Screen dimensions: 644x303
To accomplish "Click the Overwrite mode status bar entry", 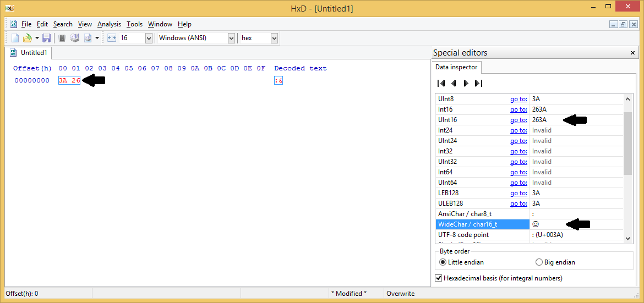I will click(401, 294).
